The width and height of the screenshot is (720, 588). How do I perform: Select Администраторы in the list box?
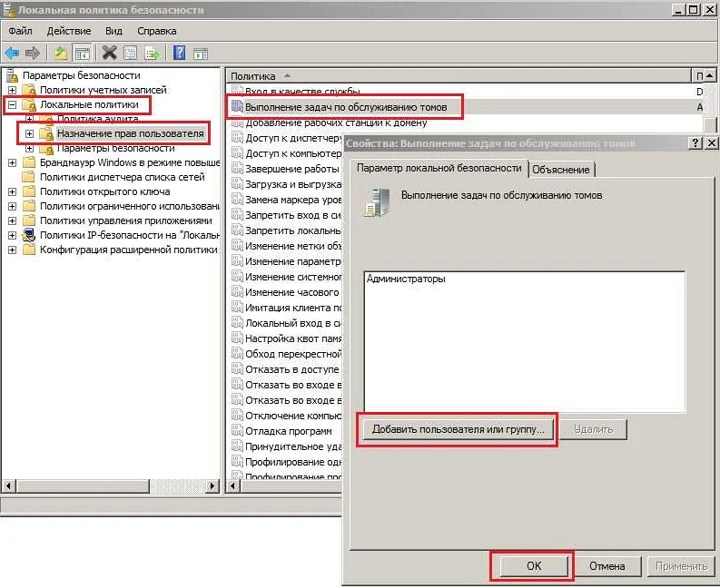click(406, 279)
